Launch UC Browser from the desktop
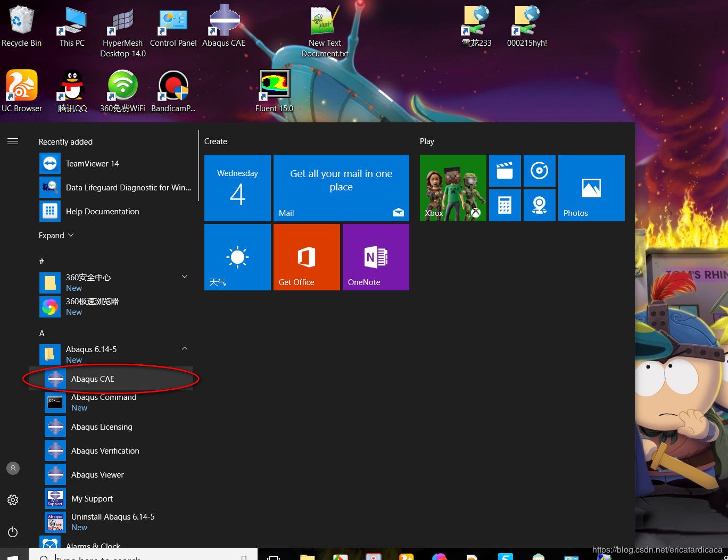728x560 pixels. (x=22, y=91)
